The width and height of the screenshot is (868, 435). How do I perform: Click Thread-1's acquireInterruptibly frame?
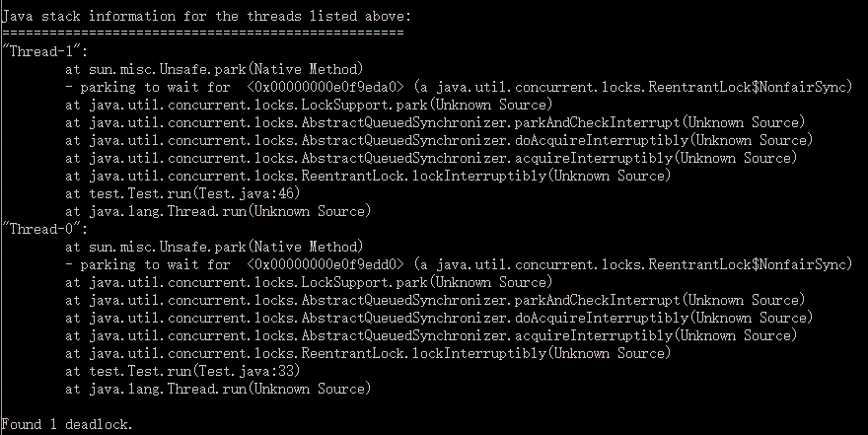click(431, 158)
